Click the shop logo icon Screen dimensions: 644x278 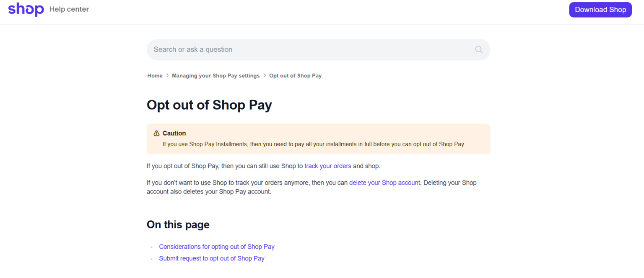click(26, 9)
